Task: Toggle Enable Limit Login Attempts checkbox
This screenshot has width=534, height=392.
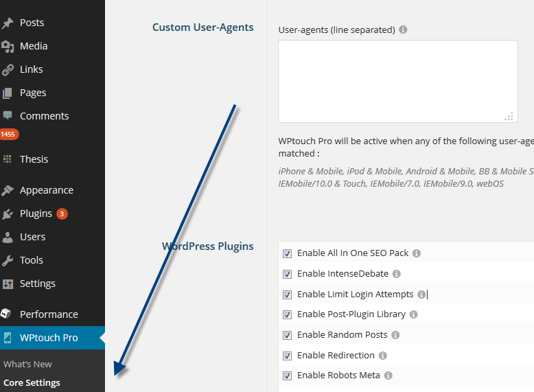Action: 287,295
